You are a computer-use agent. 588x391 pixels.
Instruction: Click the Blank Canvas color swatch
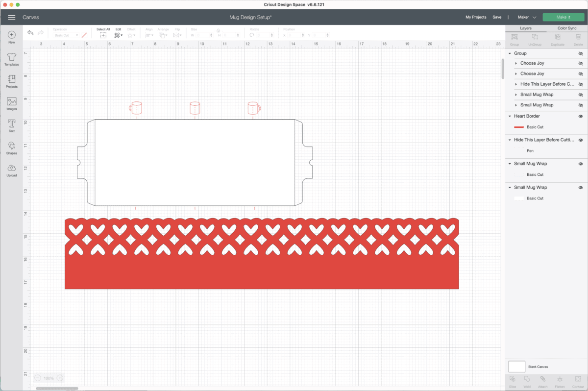[x=516, y=367]
